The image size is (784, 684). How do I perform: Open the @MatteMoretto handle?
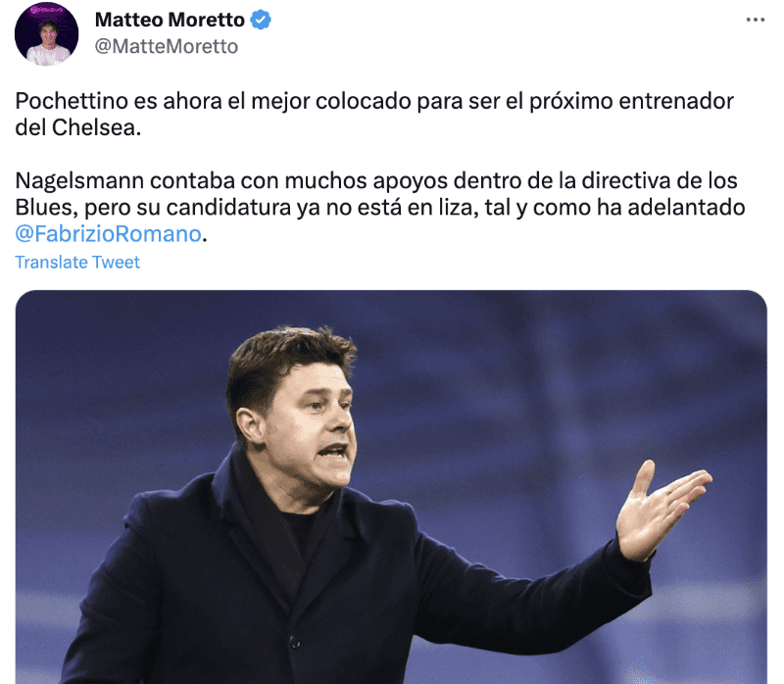coord(167,46)
